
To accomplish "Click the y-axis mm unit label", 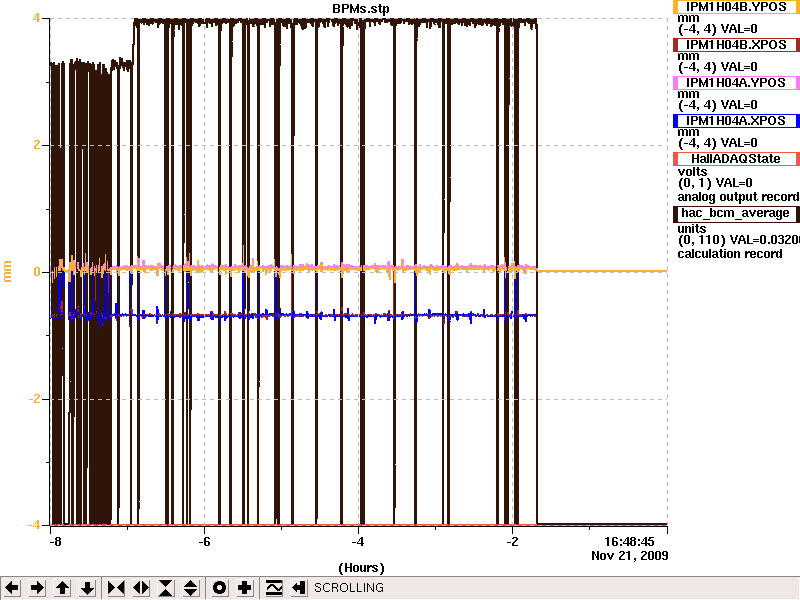I will [x=7, y=271].
